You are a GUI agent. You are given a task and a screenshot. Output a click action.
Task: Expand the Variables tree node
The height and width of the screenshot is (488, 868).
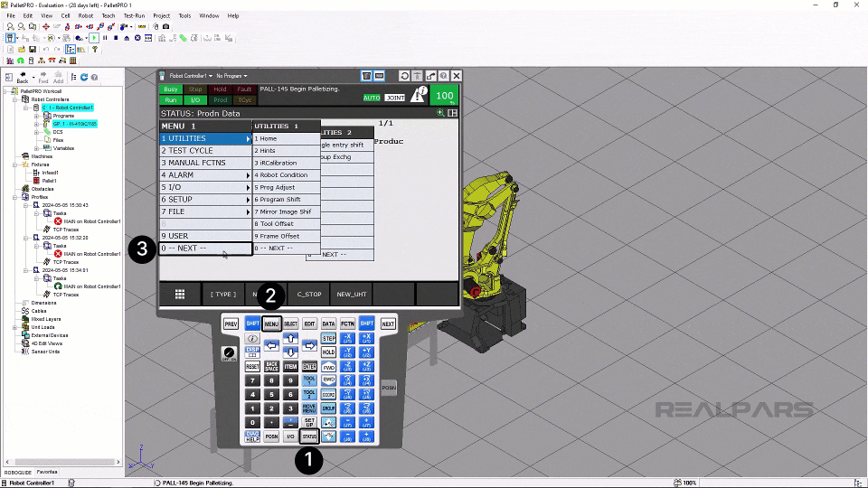tap(36, 148)
